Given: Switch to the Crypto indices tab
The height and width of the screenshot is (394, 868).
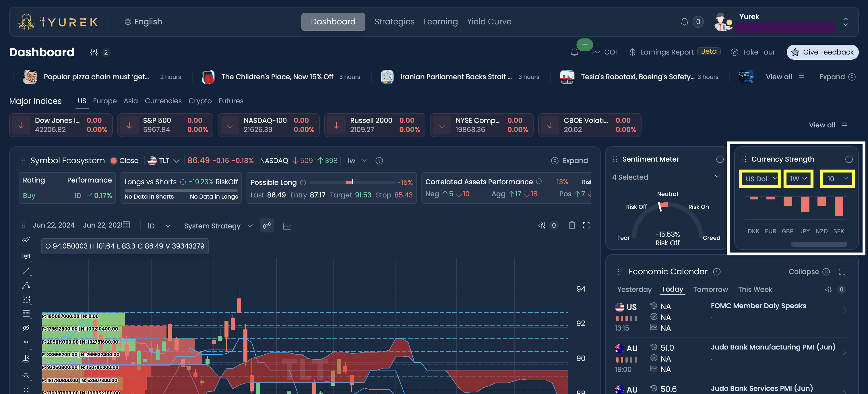Looking at the screenshot, I should tap(200, 101).
